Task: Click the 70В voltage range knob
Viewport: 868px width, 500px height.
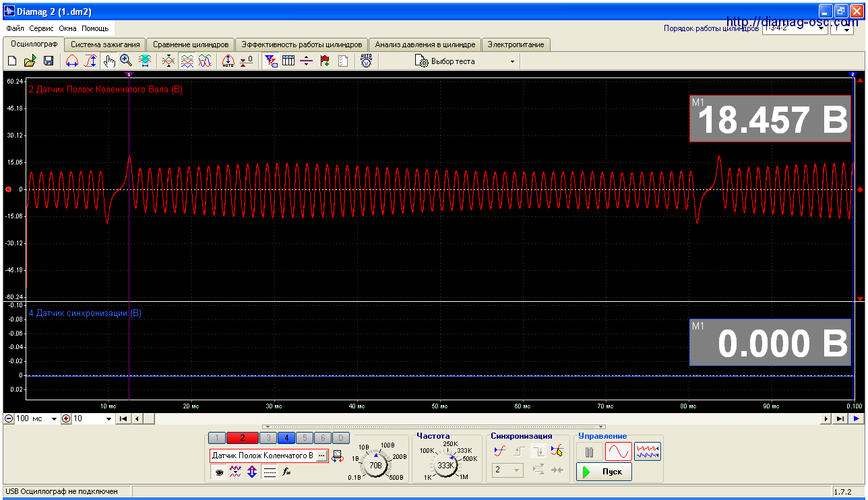Action: (x=376, y=464)
